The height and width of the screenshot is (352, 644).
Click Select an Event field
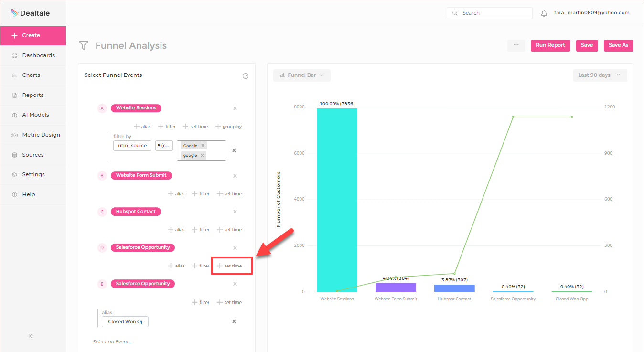tap(112, 342)
